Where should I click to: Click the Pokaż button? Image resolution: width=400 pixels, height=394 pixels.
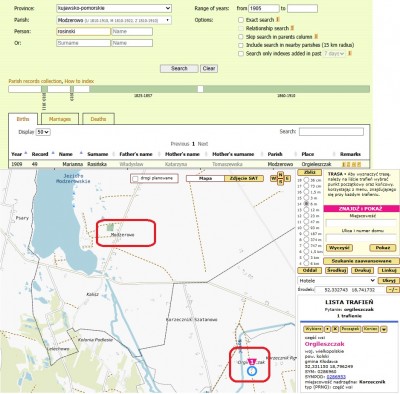pyautogui.click(x=383, y=248)
